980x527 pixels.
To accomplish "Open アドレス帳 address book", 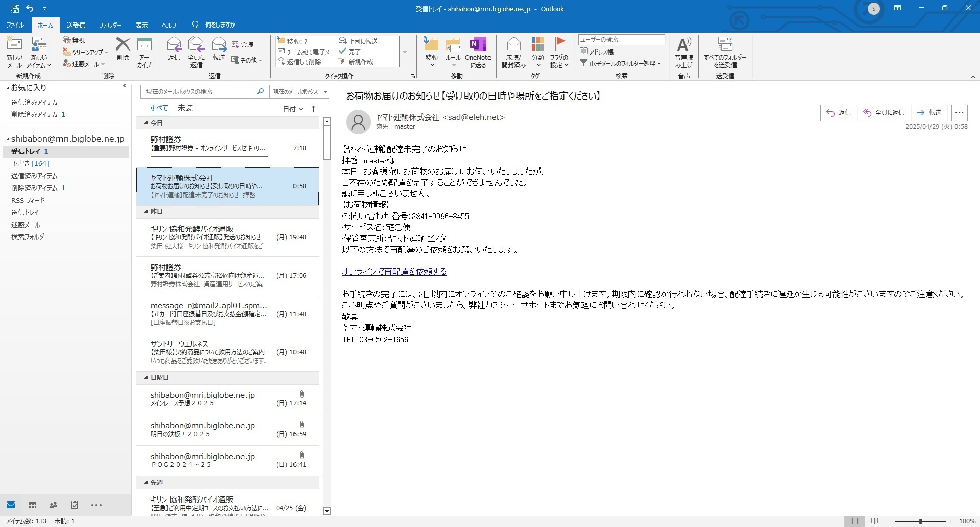I will (x=597, y=52).
